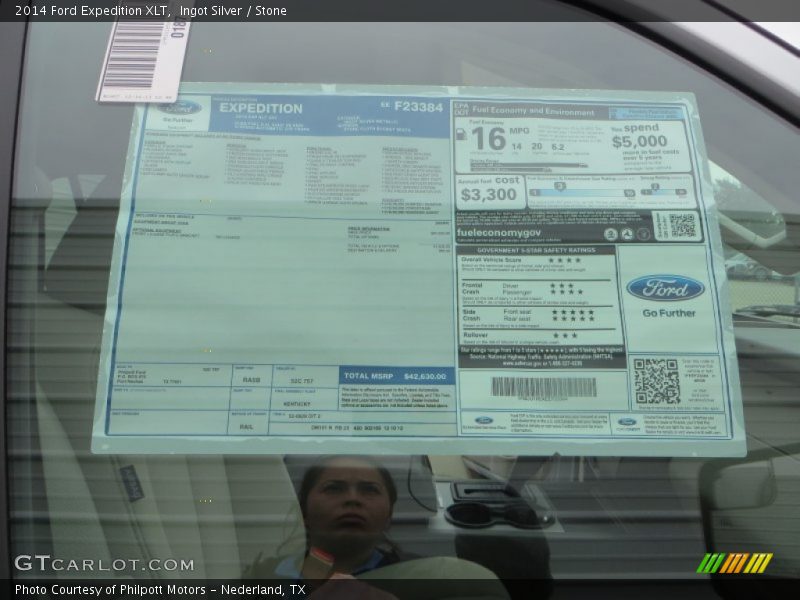Click the colored striped logo at bottom right

(735, 563)
